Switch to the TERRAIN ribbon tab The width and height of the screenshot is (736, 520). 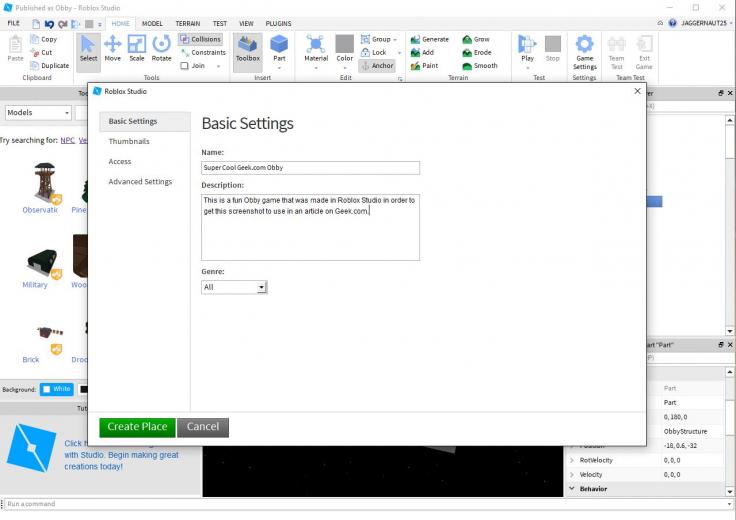[188, 23]
